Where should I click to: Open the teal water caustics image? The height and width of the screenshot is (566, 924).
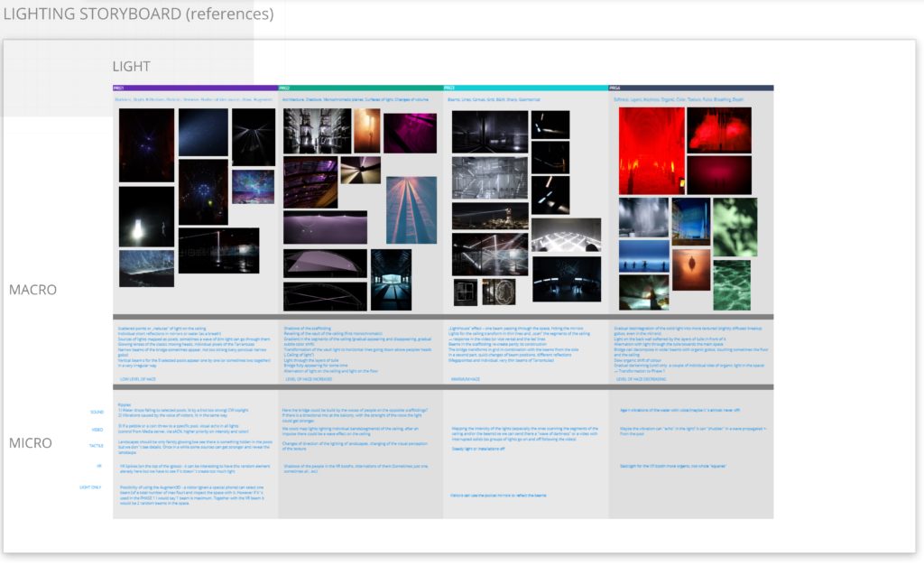point(732,285)
